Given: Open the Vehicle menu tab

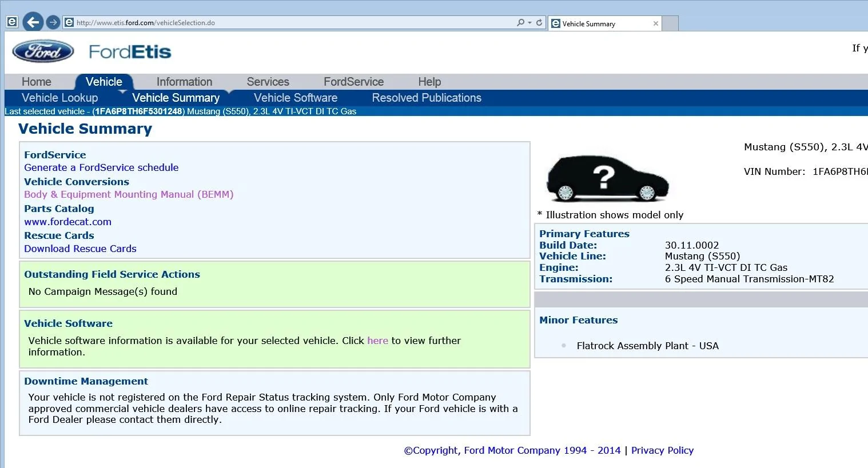Looking at the screenshot, I should (103, 82).
